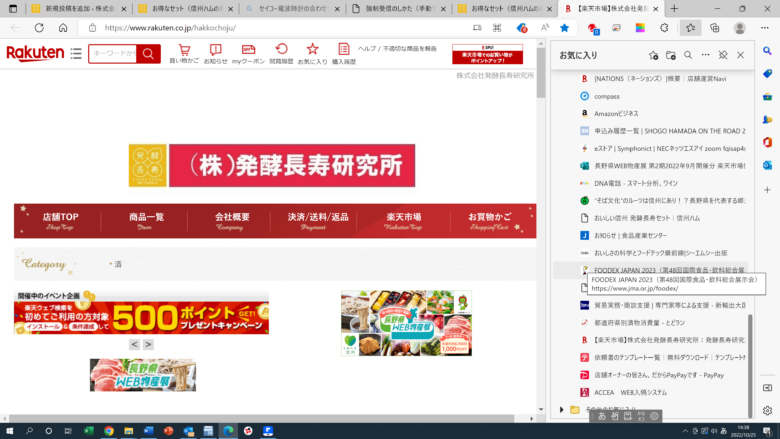Go to the browser home page
This screenshot has width=780, height=439.
tap(63, 28)
